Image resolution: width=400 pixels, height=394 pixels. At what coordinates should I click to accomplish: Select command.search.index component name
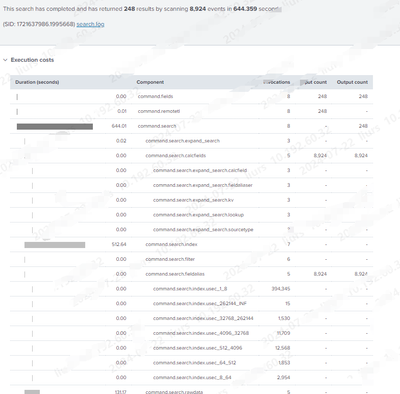171,244
